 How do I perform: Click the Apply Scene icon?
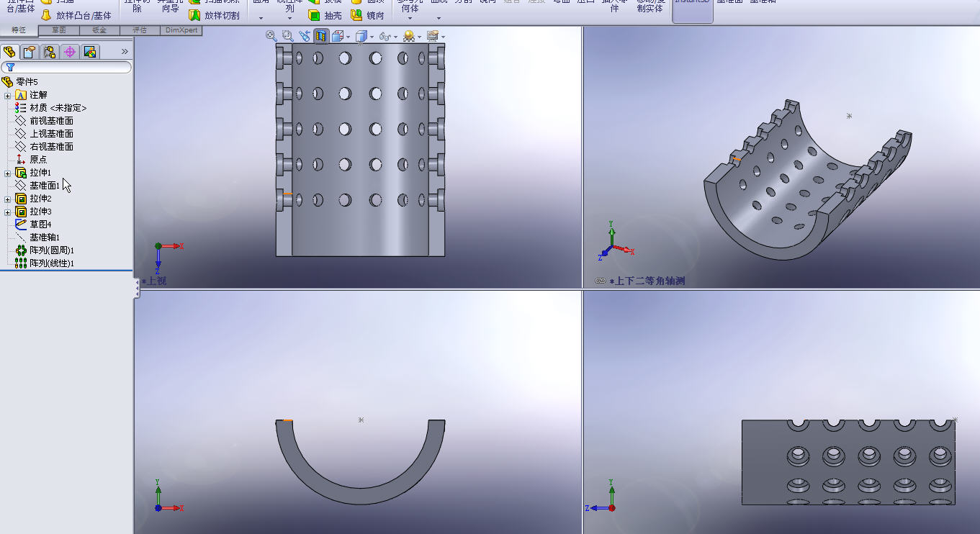pyautogui.click(x=409, y=35)
